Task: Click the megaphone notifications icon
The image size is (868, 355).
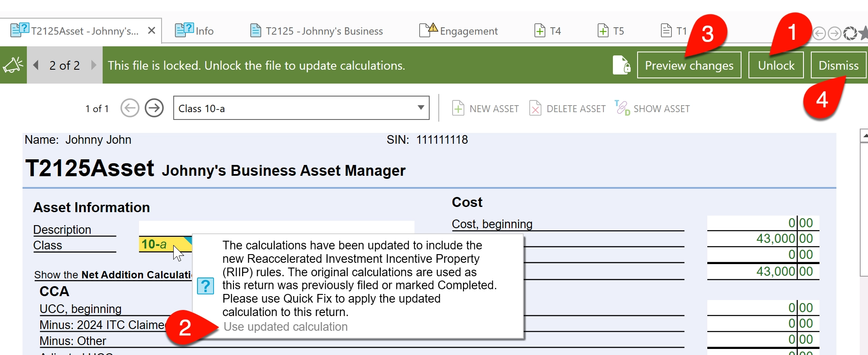Action: point(13,65)
